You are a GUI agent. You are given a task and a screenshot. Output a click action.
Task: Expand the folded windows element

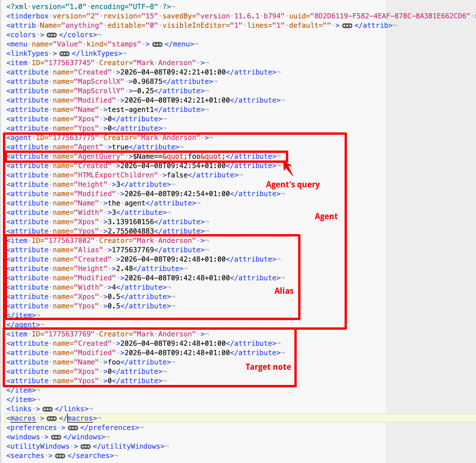click(x=56, y=437)
